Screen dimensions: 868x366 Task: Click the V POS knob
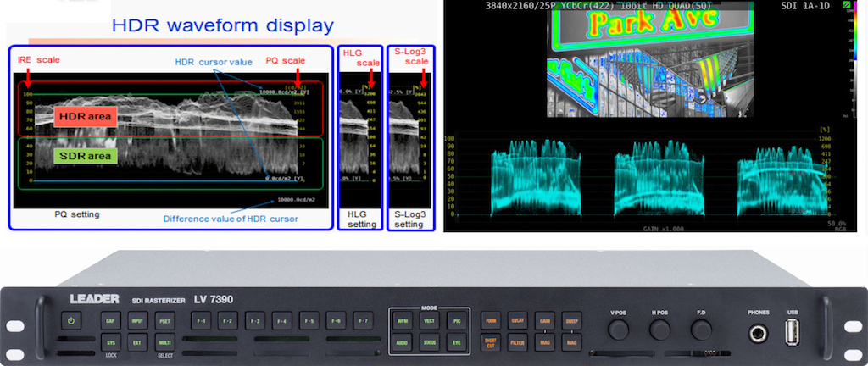pos(618,330)
